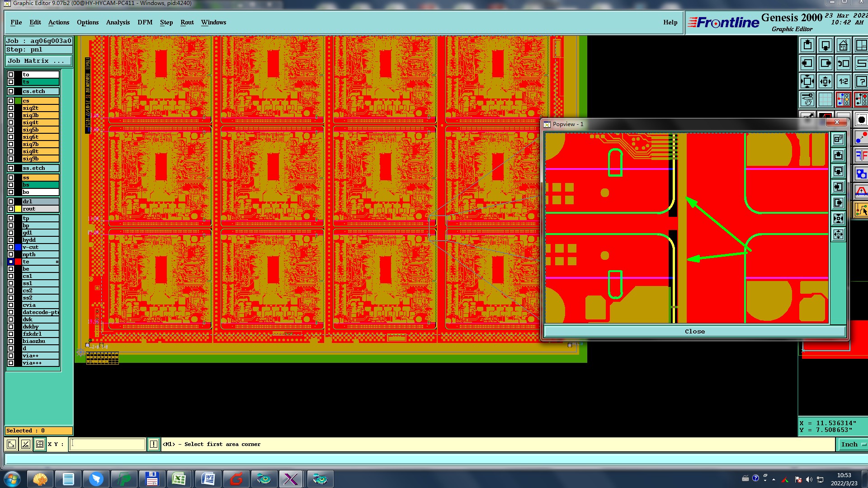This screenshot has height=488, width=868.
Task: Click the XY coordinate input field
Action: [x=108, y=444]
